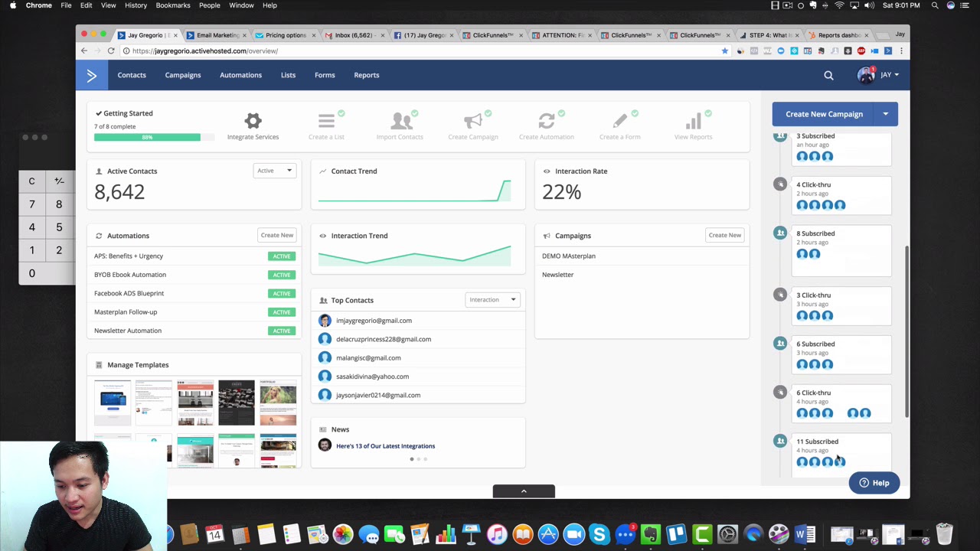Open the Reports nav item
The image size is (980, 551).
tap(367, 75)
